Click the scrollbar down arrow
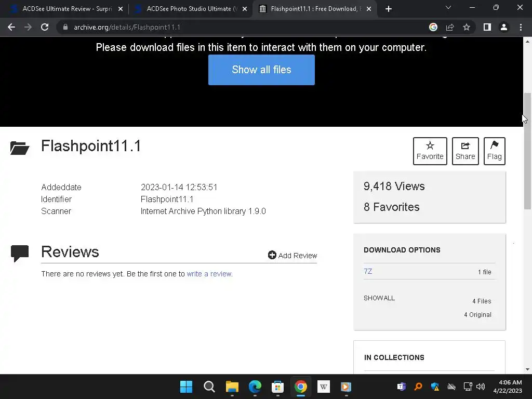 527,369
